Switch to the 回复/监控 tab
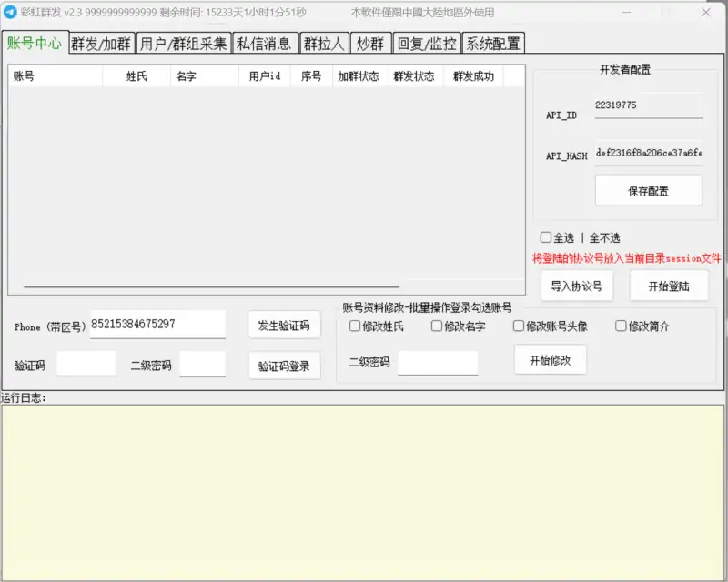 coord(424,42)
